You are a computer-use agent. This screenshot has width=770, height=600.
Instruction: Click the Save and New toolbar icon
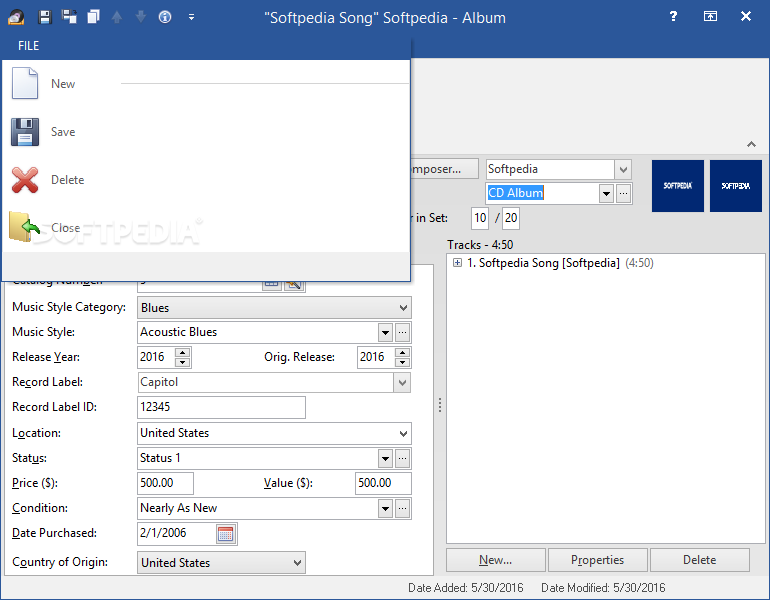[x=69, y=17]
